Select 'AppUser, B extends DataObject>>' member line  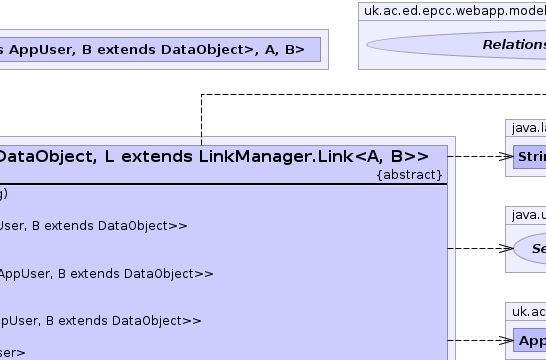pyautogui.click(x=106, y=274)
